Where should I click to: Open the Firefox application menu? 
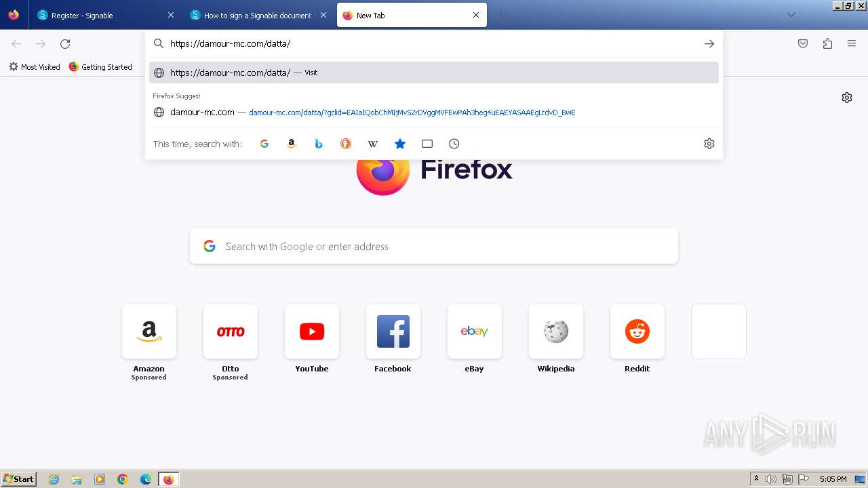pyautogui.click(x=852, y=43)
